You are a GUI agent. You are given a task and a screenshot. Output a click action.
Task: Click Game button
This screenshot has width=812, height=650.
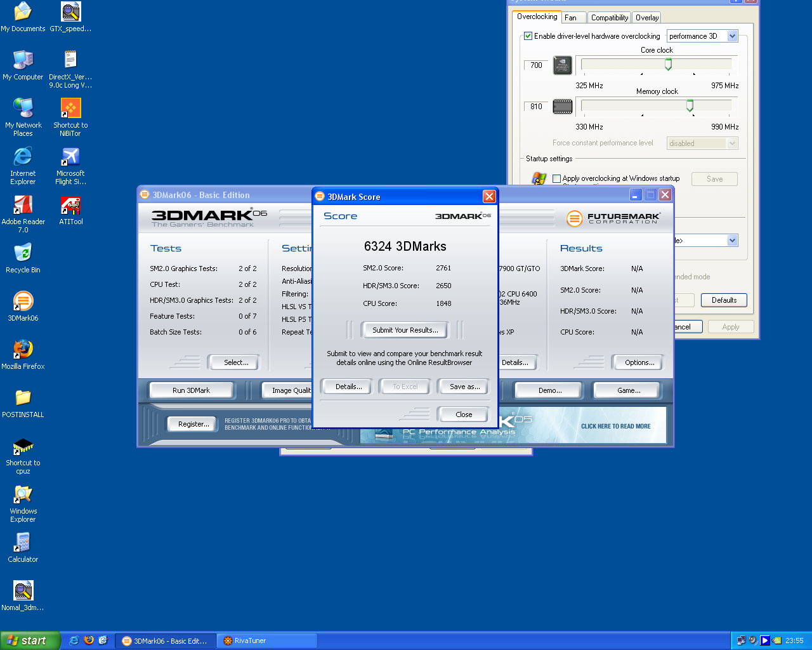click(x=629, y=390)
